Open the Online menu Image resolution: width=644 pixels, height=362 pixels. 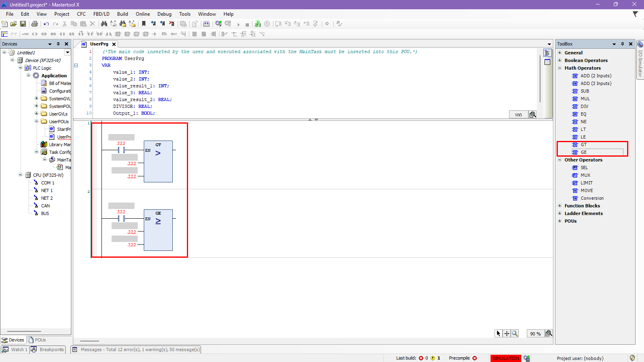(x=143, y=14)
